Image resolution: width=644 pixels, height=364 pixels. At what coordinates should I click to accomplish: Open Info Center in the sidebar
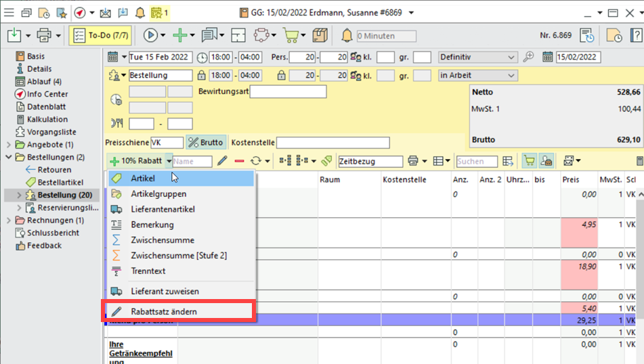click(x=47, y=94)
